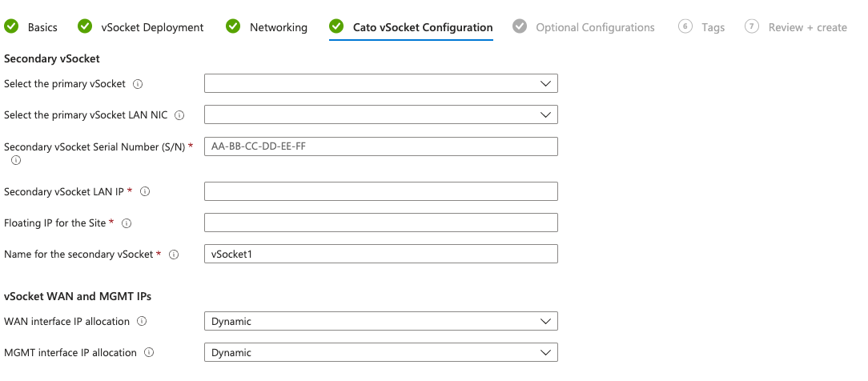Click info icon beside Name for the secondary vSocket
Screen dimensions: 868x381
pyautogui.click(x=174, y=255)
